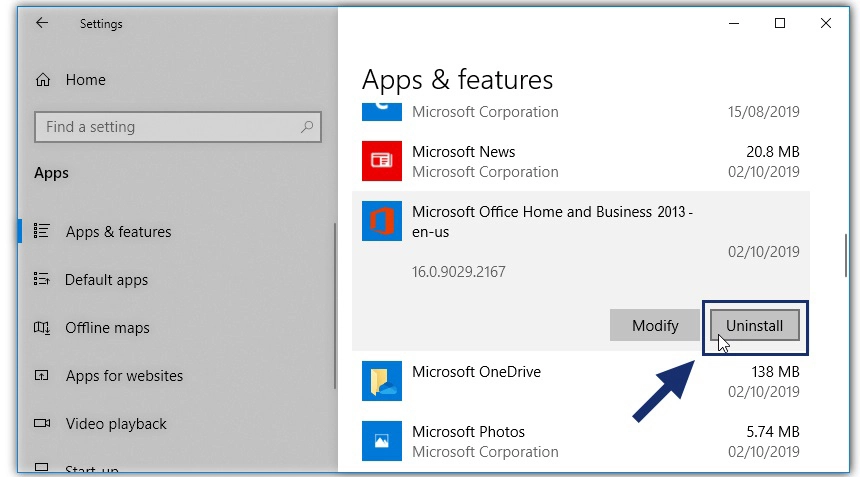Go to Offline maps page
The image size is (860, 477).
pos(108,328)
